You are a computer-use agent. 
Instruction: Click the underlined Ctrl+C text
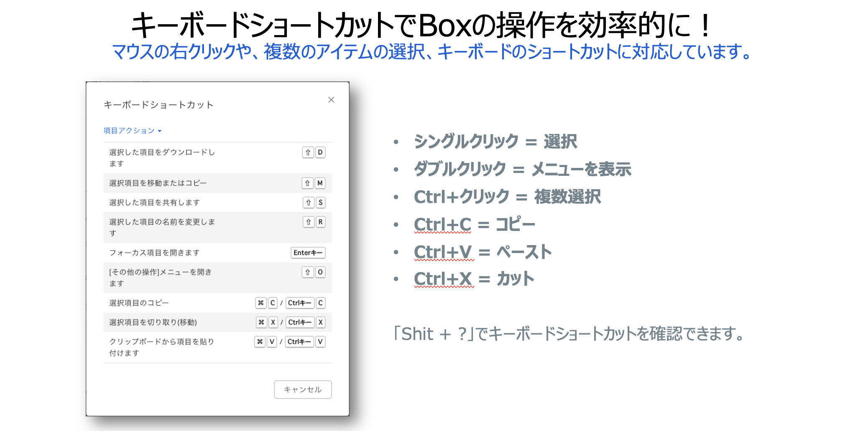442,225
